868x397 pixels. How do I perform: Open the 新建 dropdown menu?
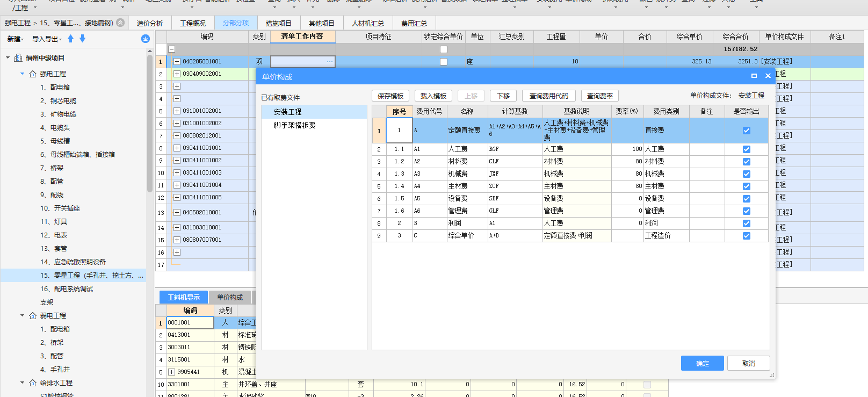(x=16, y=39)
